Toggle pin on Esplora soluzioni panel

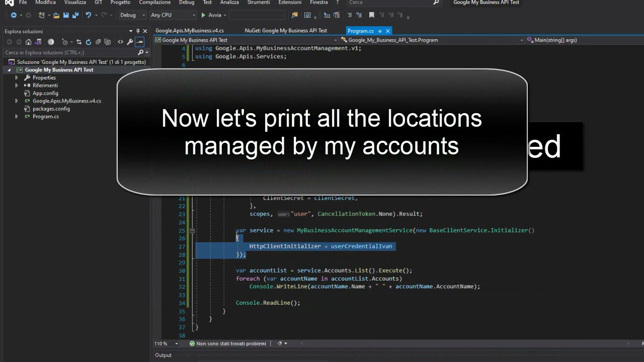pos(138,31)
